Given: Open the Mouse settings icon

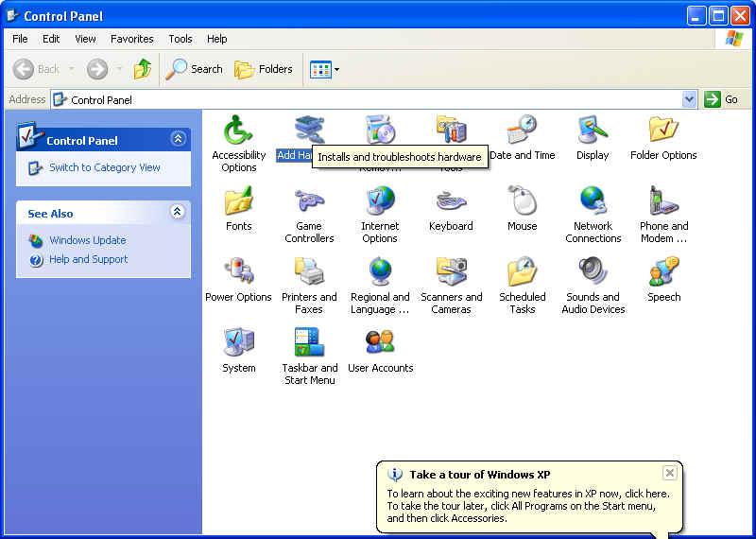Looking at the screenshot, I should [x=522, y=201].
